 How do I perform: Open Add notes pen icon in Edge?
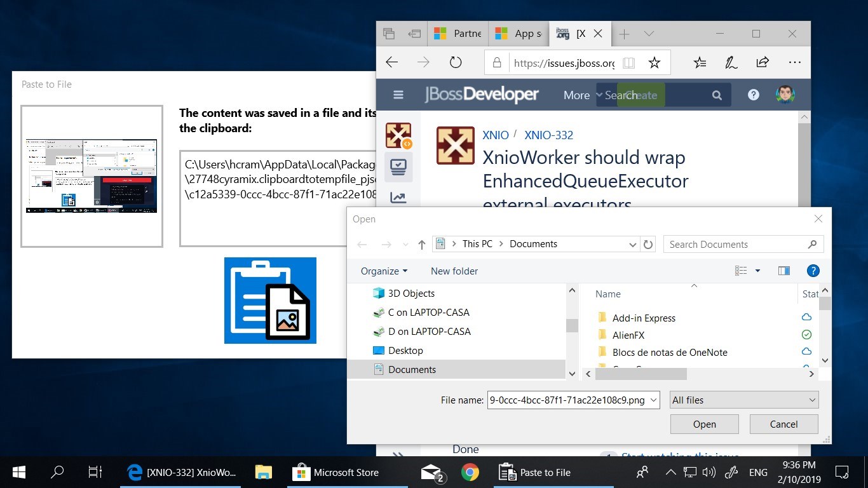(731, 62)
